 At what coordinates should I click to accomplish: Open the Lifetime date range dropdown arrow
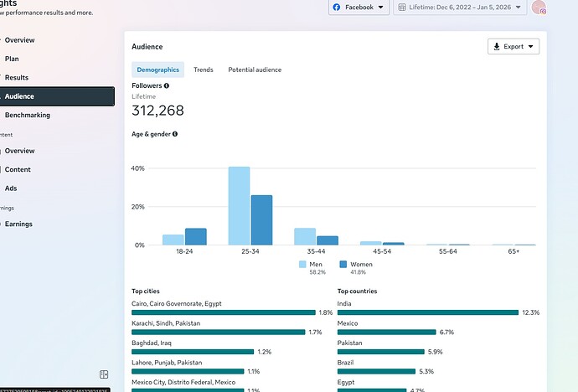click(519, 8)
